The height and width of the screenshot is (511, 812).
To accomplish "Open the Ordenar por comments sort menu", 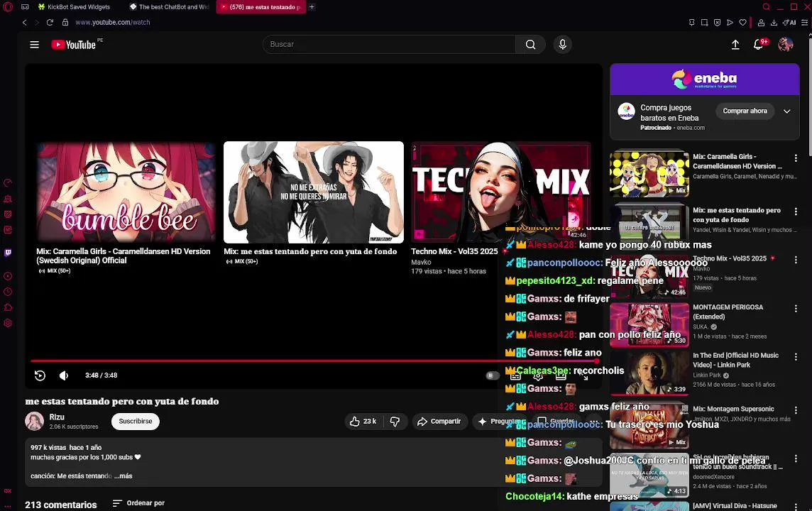I will [x=139, y=503].
